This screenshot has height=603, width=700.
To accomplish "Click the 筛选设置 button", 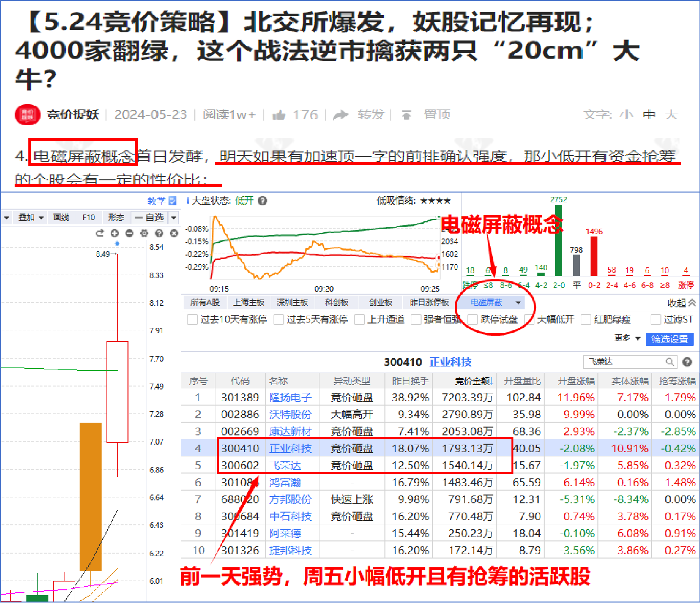I will tap(669, 339).
